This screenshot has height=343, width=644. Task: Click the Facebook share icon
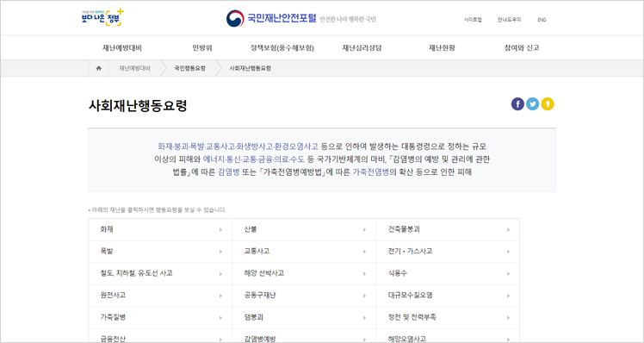coord(517,104)
